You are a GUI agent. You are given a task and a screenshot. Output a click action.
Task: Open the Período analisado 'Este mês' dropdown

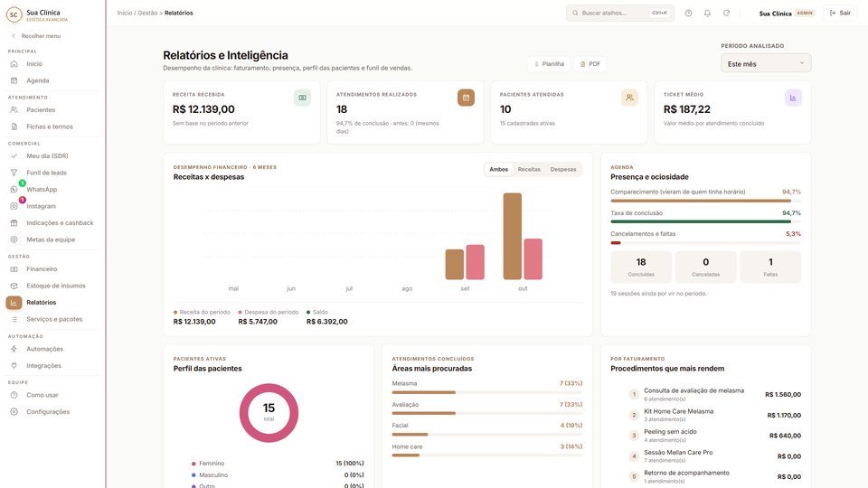point(766,63)
